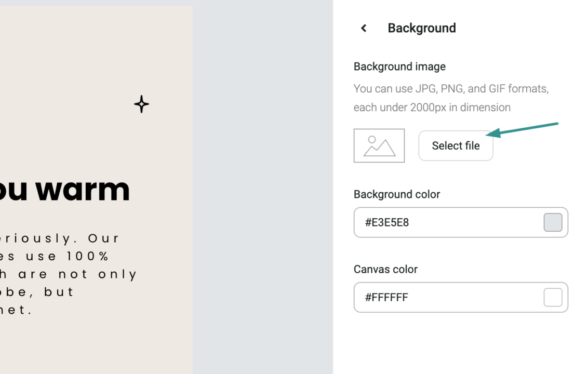
Task: Click the #E3E5E8 hex input field
Action: click(447, 222)
